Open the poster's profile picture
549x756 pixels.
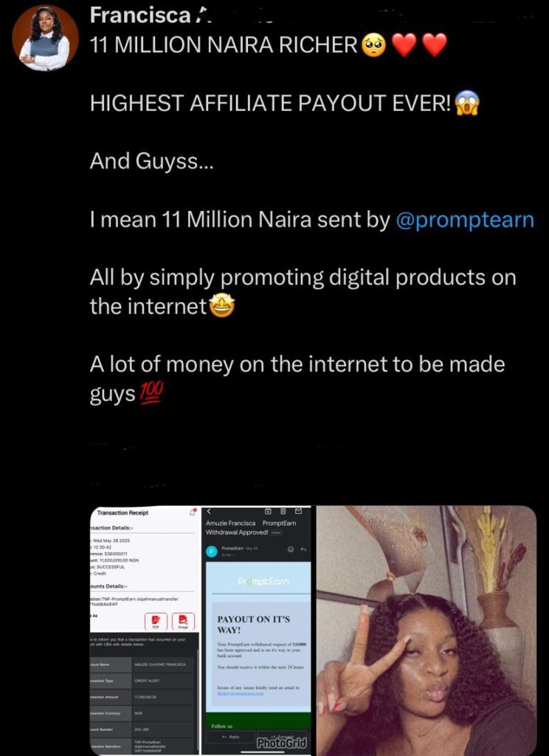(x=45, y=39)
